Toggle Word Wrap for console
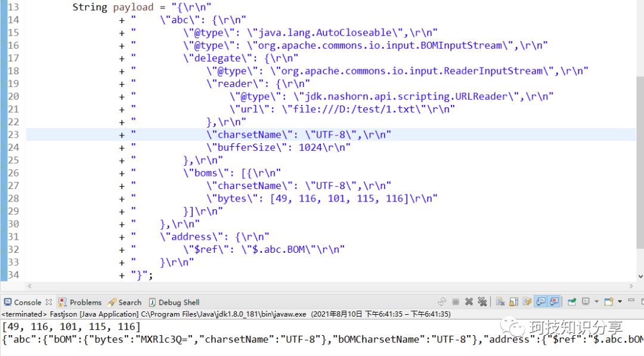Screen dimensions: 644x356 527,302
